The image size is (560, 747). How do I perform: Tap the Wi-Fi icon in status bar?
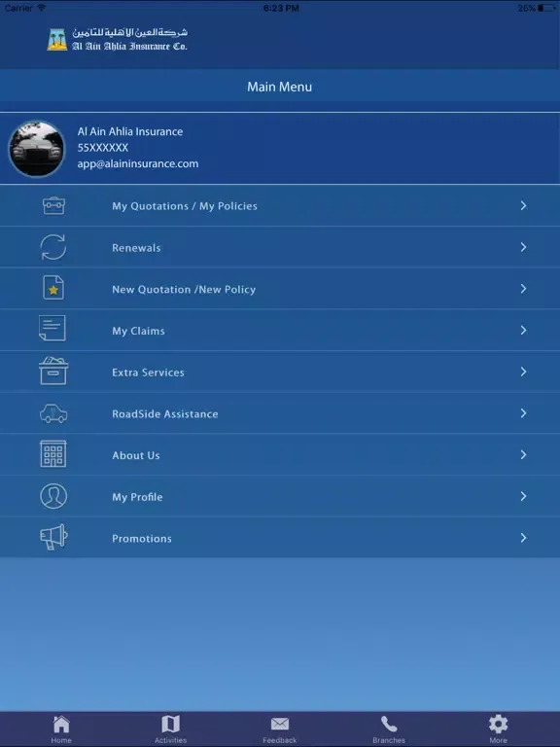point(42,8)
